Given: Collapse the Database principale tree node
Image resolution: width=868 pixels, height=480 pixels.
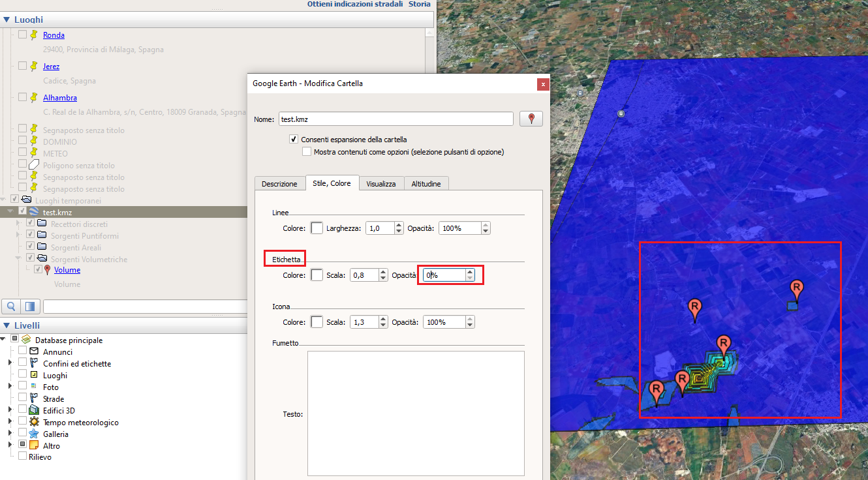Looking at the screenshot, I should click(x=5, y=340).
